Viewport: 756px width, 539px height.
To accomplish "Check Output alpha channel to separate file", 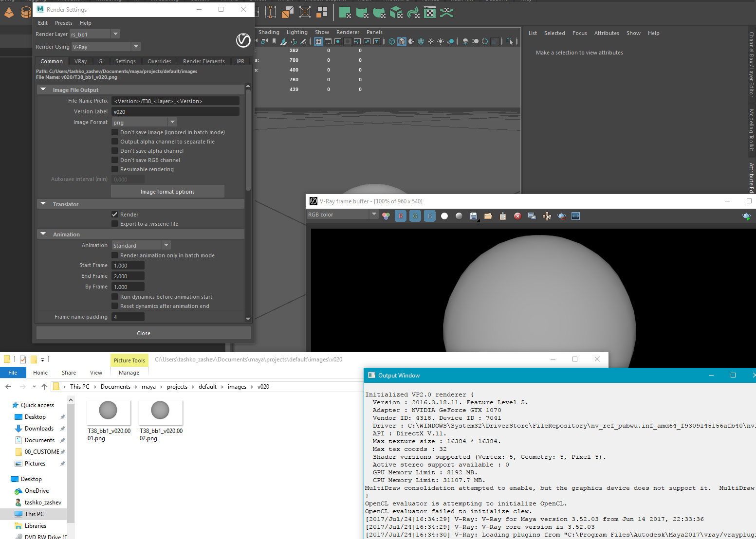I will (x=115, y=142).
